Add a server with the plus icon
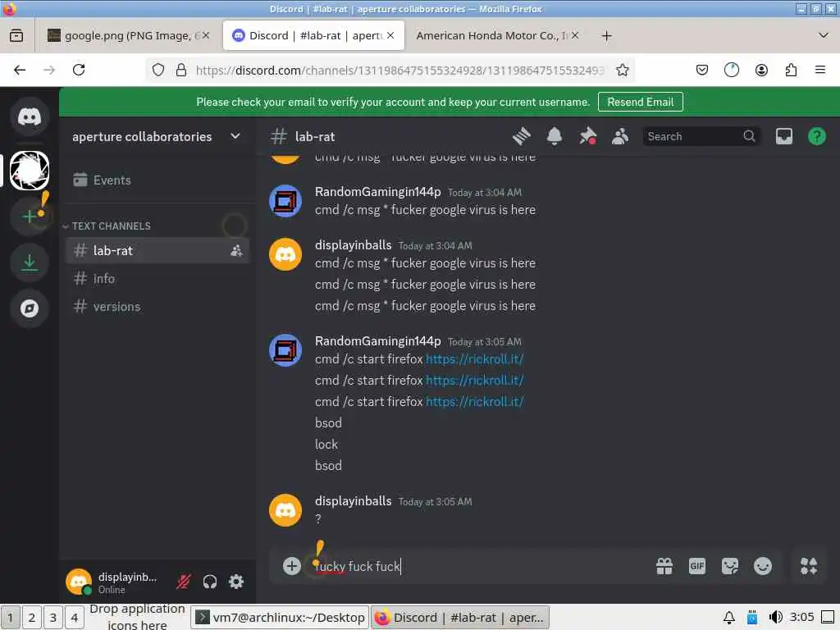Viewport: 840px width, 630px height. point(30,216)
